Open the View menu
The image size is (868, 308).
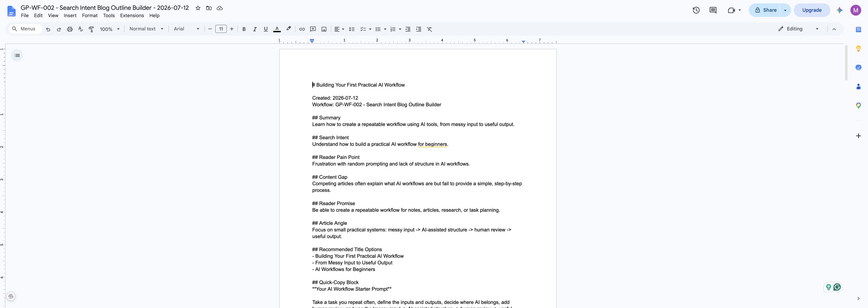53,16
